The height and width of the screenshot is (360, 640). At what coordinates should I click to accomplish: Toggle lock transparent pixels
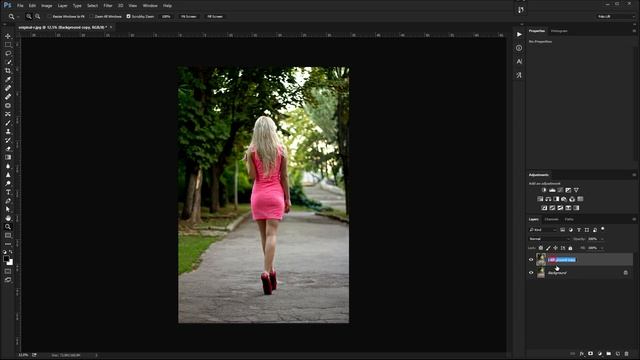[x=541, y=248]
